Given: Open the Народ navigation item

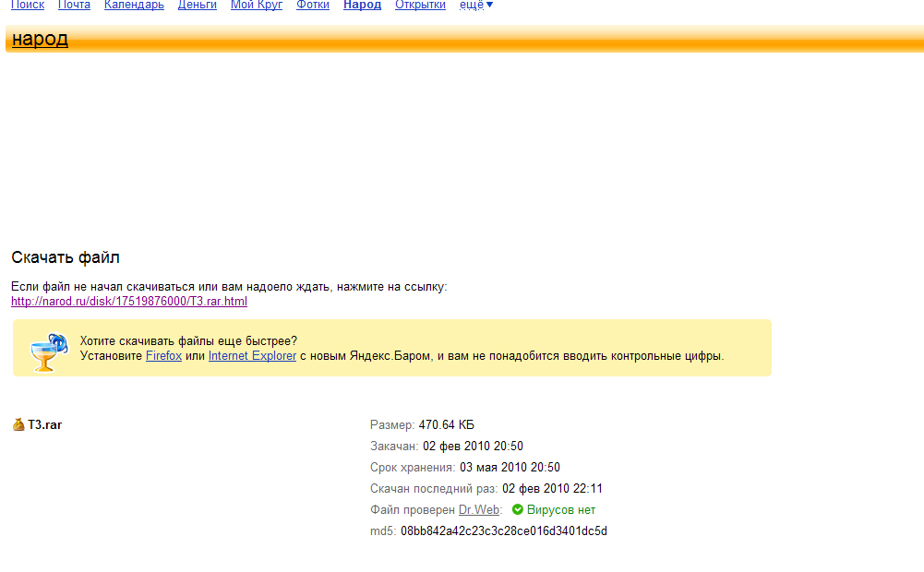Looking at the screenshot, I should pos(363,5).
